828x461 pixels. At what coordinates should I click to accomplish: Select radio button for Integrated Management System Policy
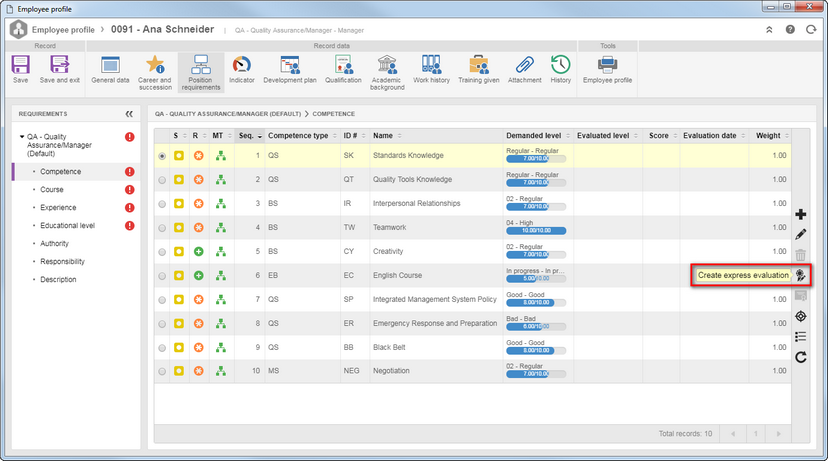coord(162,300)
